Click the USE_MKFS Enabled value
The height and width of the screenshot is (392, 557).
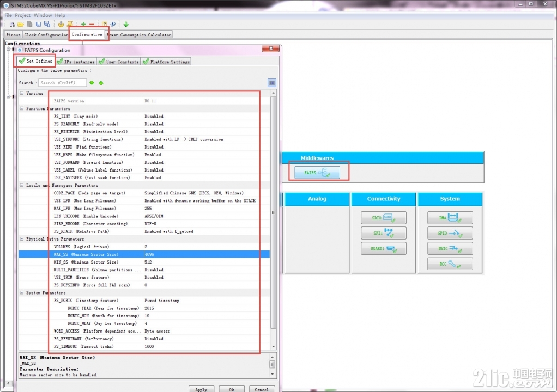pos(153,155)
